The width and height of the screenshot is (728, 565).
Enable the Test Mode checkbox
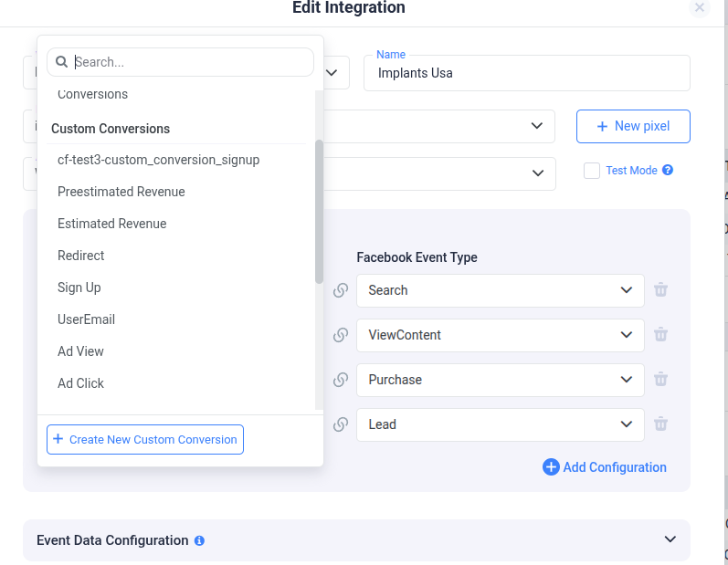tap(592, 171)
